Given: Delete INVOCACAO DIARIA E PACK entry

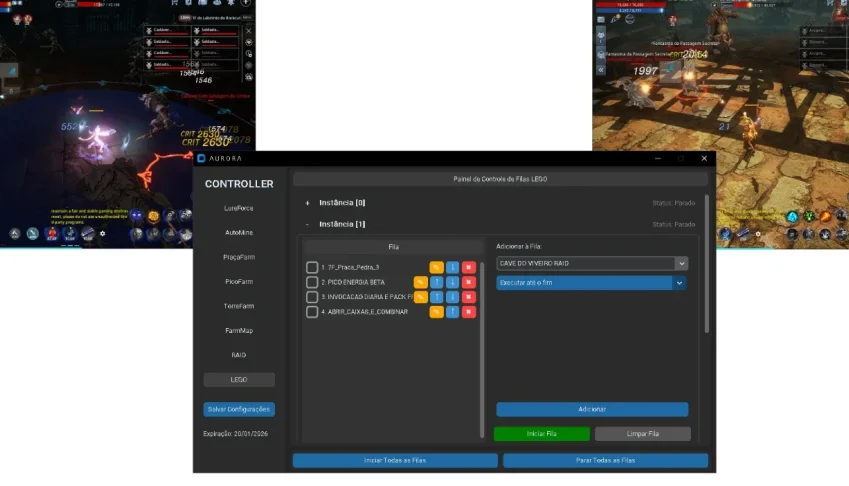Looking at the screenshot, I should pyautogui.click(x=469, y=297).
